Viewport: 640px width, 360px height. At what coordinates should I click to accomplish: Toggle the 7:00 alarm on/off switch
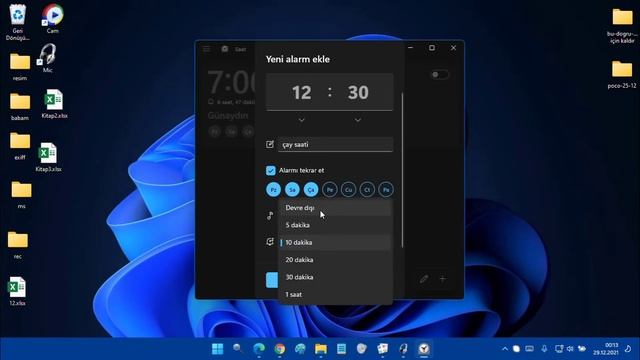(x=440, y=74)
